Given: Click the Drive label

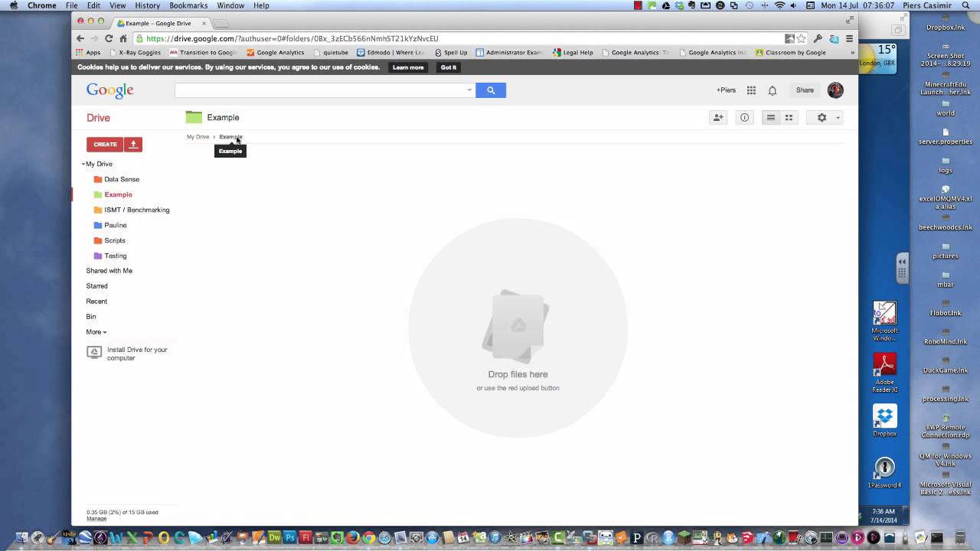Looking at the screenshot, I should pyautogui.click(x=98, y=118).
